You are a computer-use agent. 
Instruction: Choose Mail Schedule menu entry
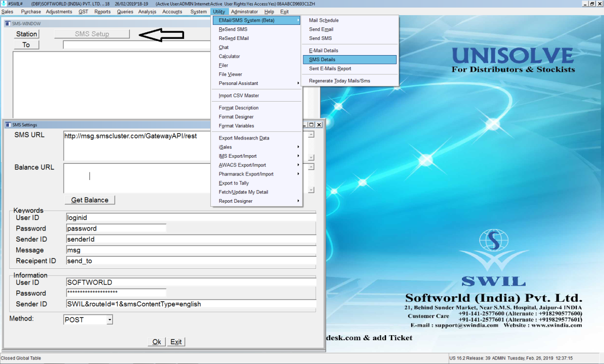(324, 21)
